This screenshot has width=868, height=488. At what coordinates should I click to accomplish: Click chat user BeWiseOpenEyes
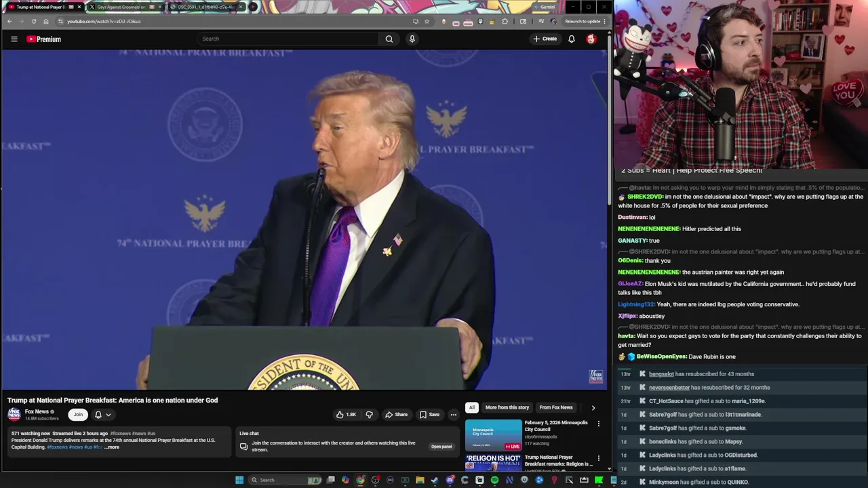coord(661,357)
